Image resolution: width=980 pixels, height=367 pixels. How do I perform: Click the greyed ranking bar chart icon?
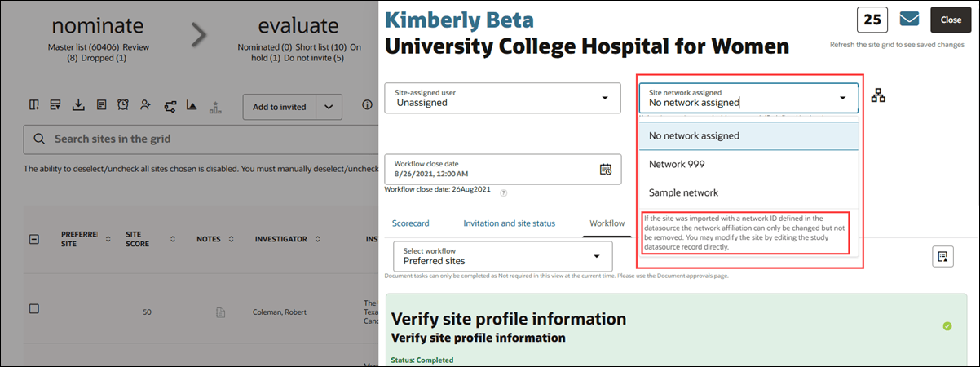215,106
